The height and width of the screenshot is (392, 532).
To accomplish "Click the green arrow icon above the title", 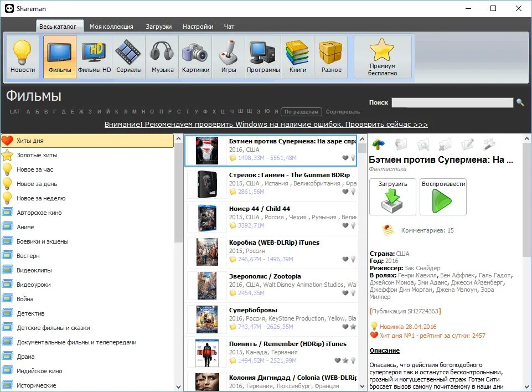I will pyautogui.click(x=378, y=145).
